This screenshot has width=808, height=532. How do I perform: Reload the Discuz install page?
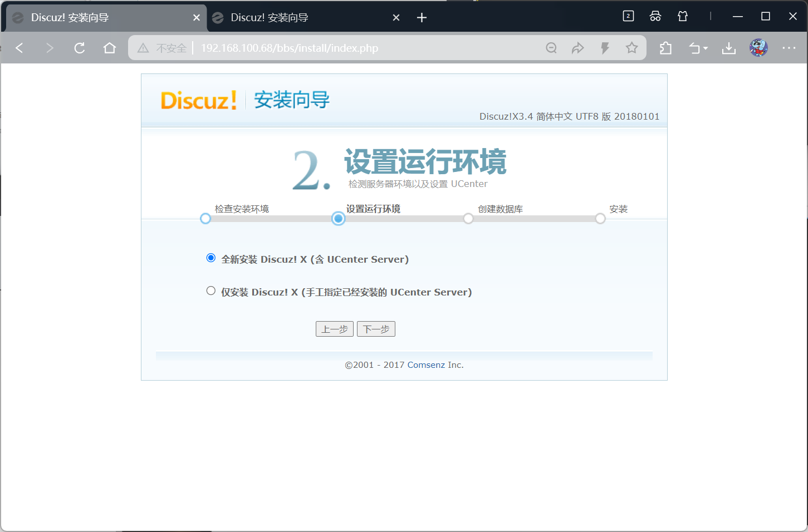click(x=80, y=48)
